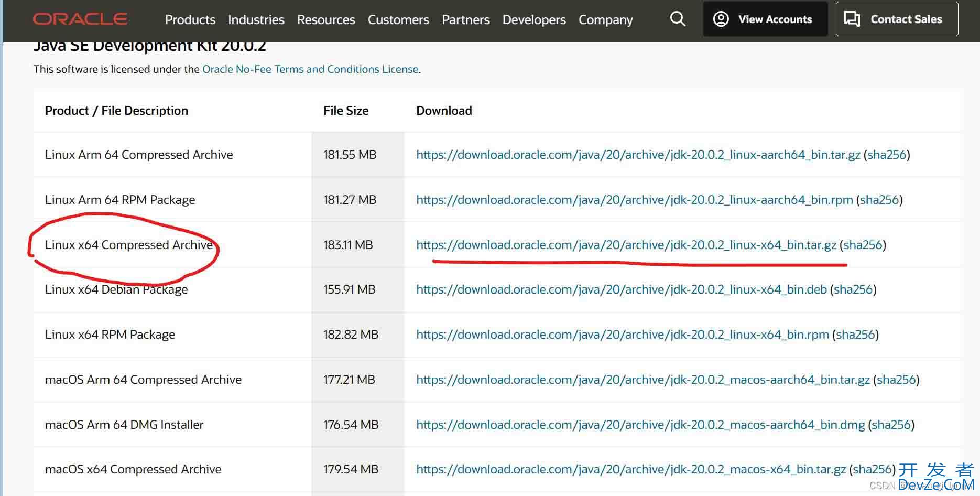
Task: Open sha256 for macos-aarch64 tar.gz
Action: pos(896,380)
